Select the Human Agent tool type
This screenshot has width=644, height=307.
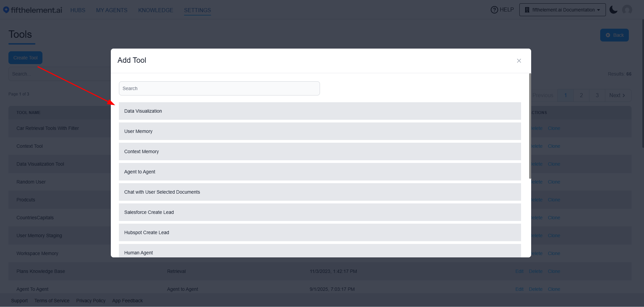click(320, 251)
